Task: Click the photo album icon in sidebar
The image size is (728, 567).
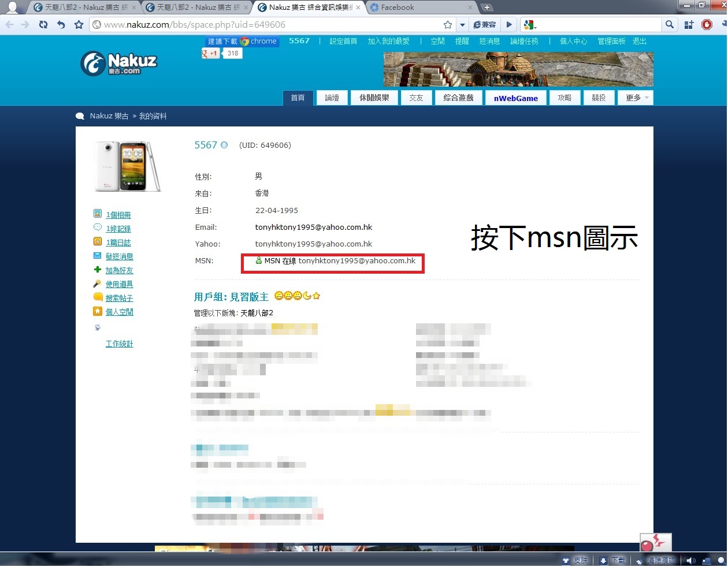Action: coord(98,214)
